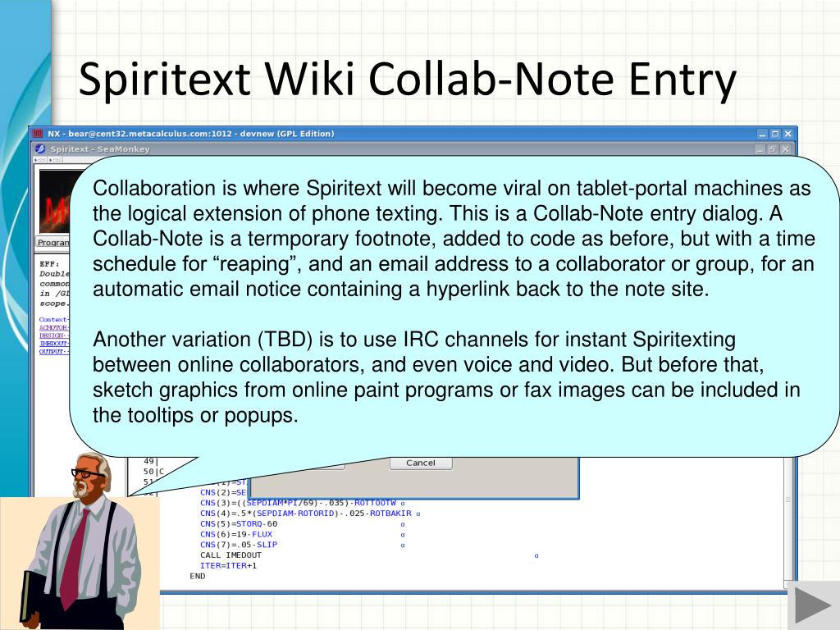This screenshot has width=840, height=630.
Task: Open the red flame logo thumbnail
Action: pos(55,201)
